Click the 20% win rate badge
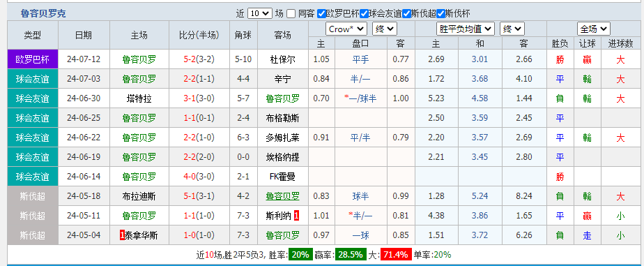Image resolution: width=644 pixels, height=266 pixels. coord(300,255)
